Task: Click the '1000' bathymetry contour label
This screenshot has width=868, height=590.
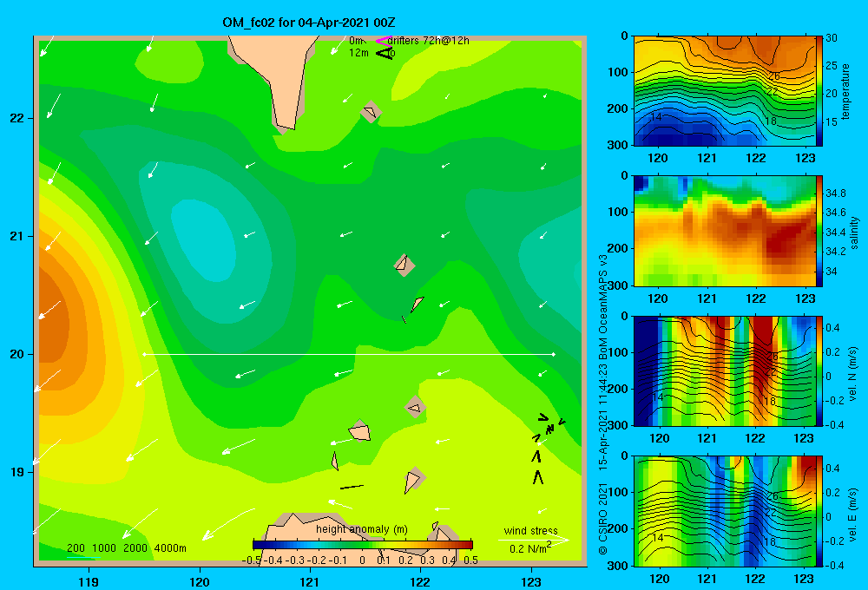Action: tap(104, 548)
